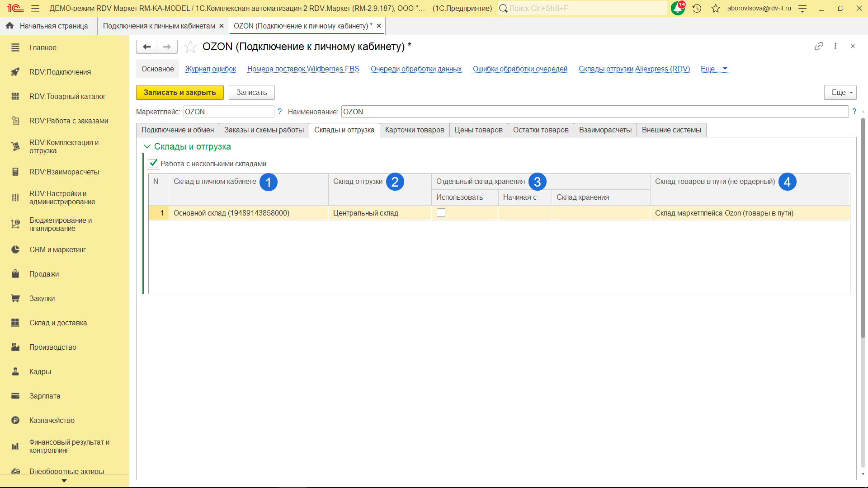
Task: Open CRM и маркетинг section
Action: pos(57,249)
